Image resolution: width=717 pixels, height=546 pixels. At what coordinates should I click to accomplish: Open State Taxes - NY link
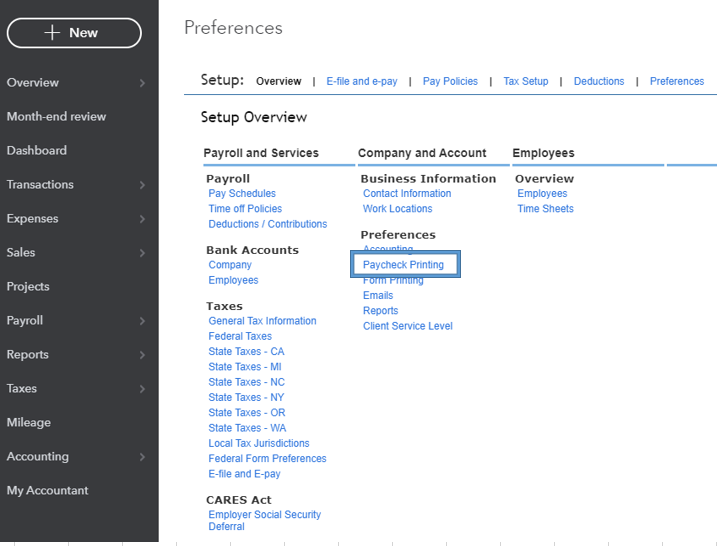point(246,397)
